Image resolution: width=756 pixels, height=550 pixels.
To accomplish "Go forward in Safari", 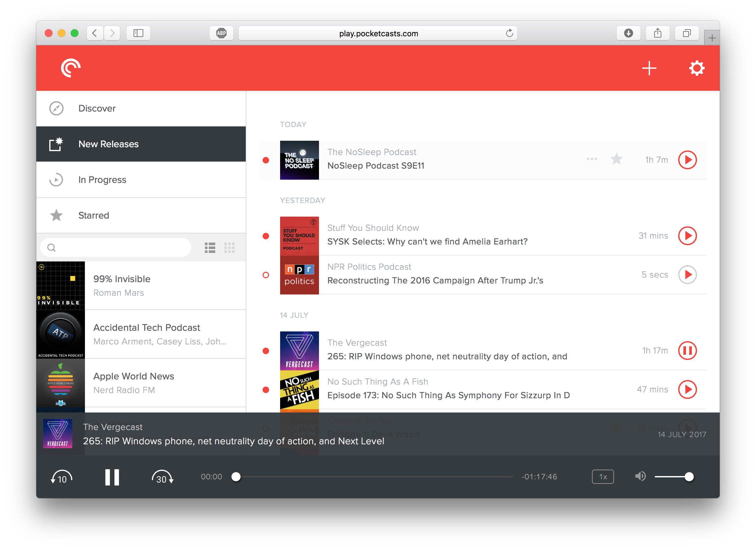I will (112, 33).
